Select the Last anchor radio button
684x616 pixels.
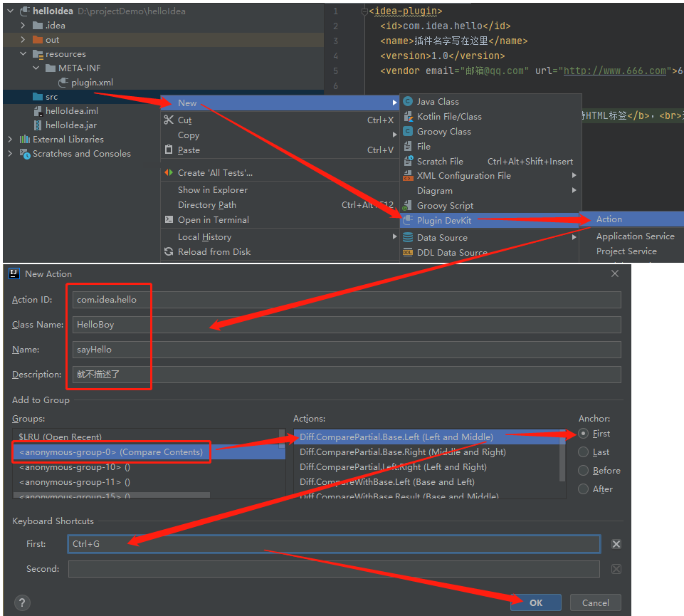click(583, 451)
